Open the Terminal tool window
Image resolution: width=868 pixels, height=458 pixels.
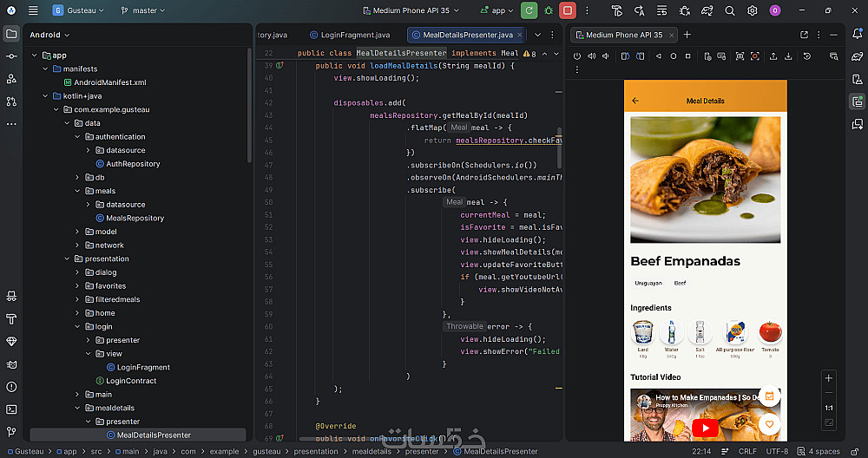pyautogui.click(x=11, y=409)
